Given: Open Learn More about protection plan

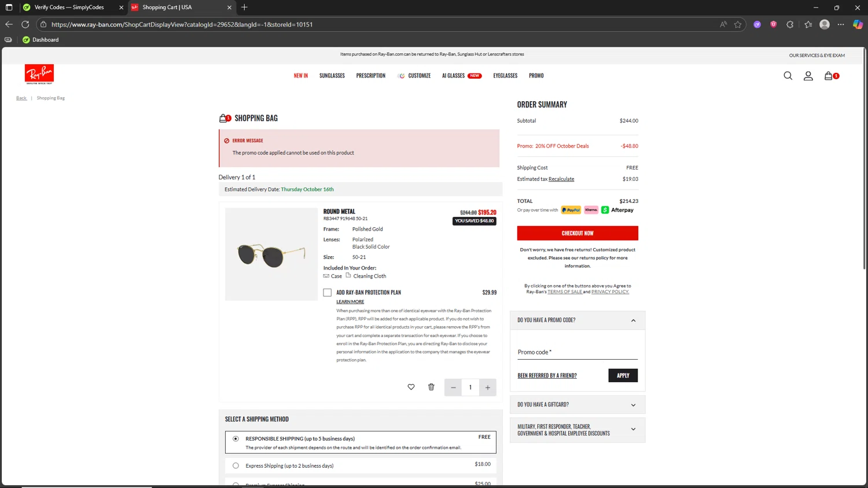Looking at the screenshot, I should point(350,302).
